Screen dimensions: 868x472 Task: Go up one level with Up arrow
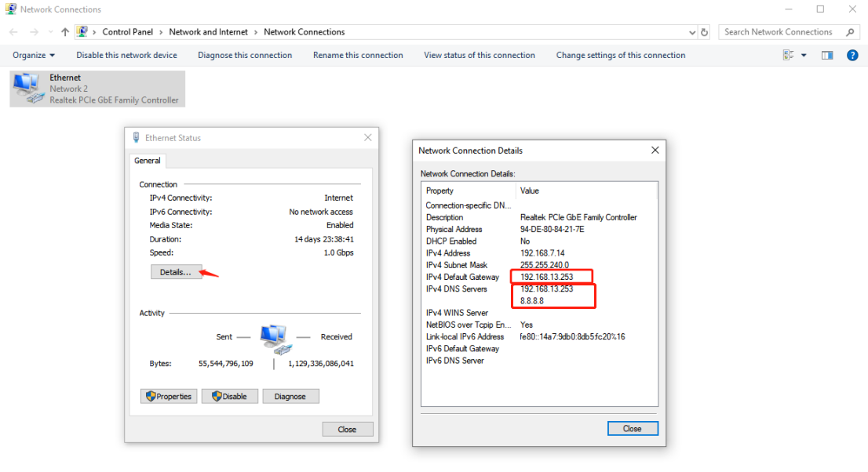coord(65,32)
